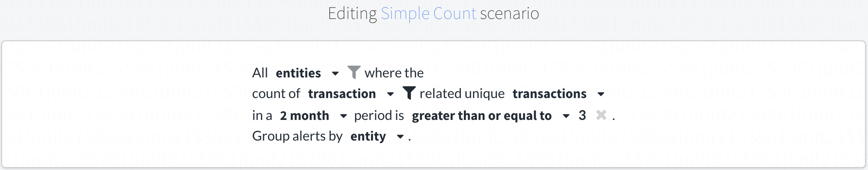The width and height of the screenshot is (868, 170).
Task: Click the word 'scenario' in the heading
Action: 509,14
